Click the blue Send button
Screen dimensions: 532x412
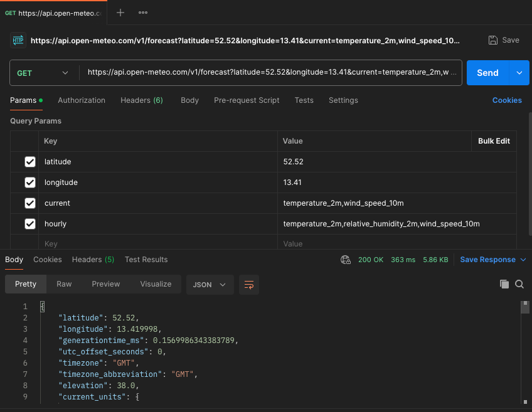coord(487,73)
